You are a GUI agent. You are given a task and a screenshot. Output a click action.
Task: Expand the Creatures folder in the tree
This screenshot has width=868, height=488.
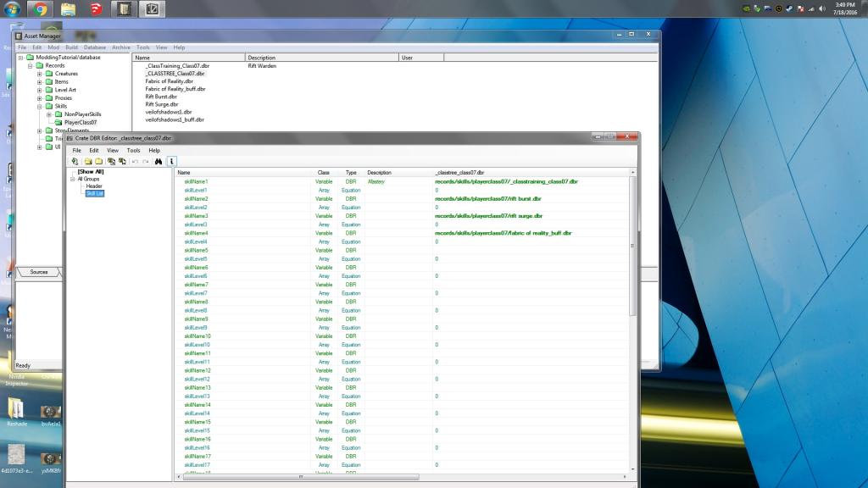pyautogui.click(x=39, y=74)
